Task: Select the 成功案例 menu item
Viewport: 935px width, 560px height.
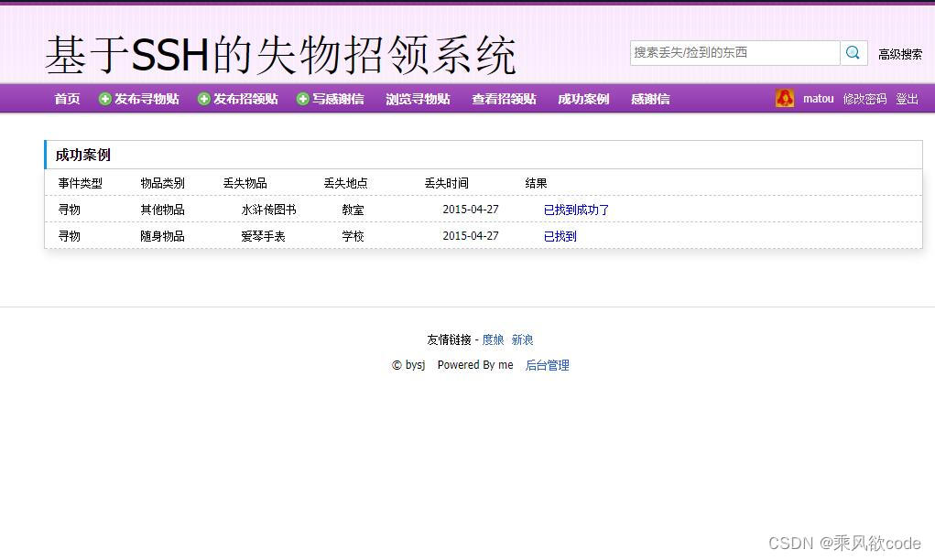Action: [583, 99]
